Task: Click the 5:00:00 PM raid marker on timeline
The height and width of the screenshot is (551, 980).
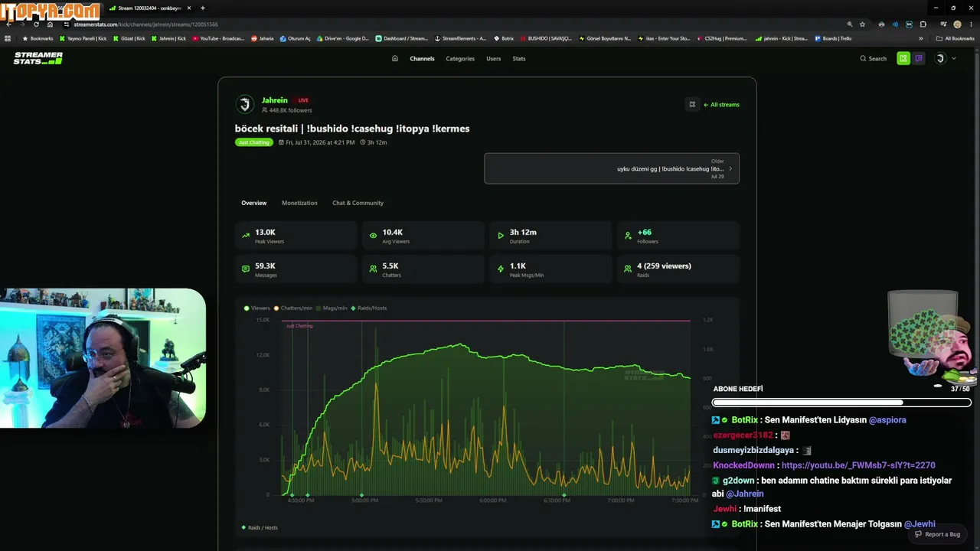Action: (x=361, y=494)
